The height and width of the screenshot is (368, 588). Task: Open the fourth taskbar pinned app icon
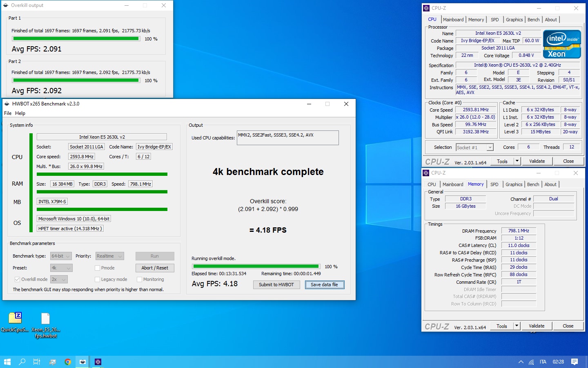tap(53, 362)
